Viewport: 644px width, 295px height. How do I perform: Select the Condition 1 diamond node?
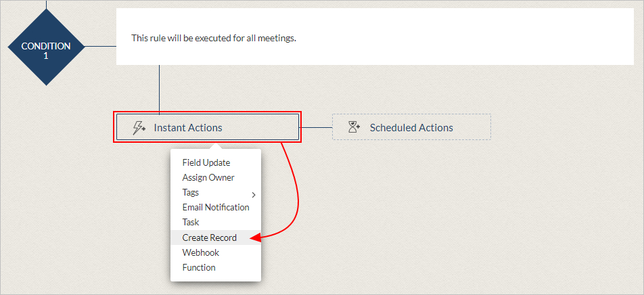[x=46, y=47]
